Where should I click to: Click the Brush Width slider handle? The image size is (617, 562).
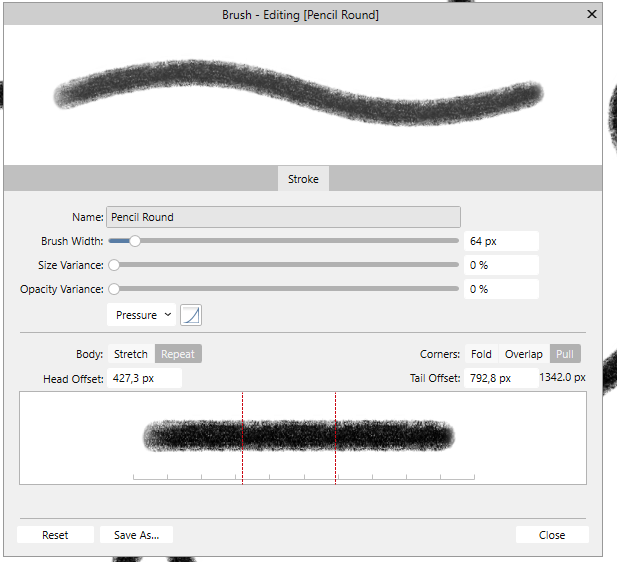pyautogui.click(x=135, y=241)
